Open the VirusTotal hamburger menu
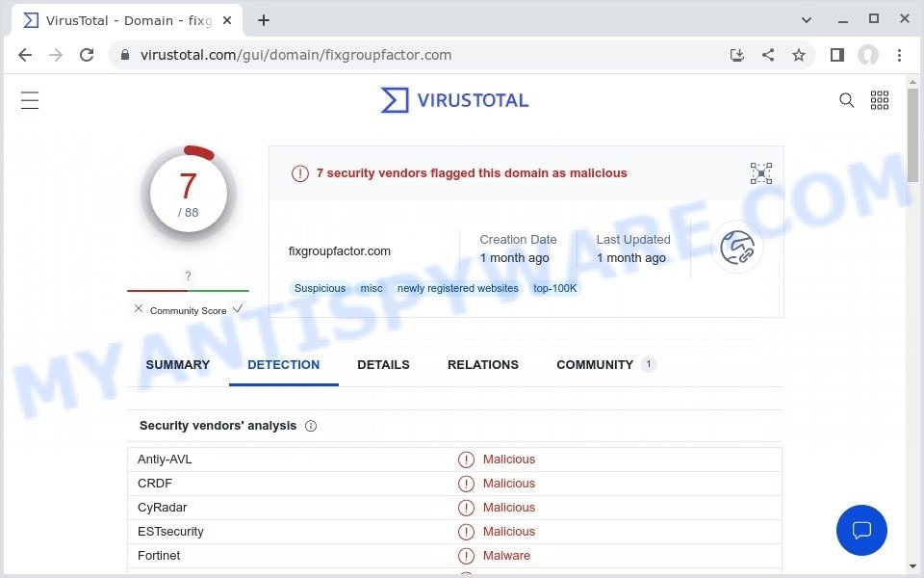 pyautogui.click(x=30, y=100)
